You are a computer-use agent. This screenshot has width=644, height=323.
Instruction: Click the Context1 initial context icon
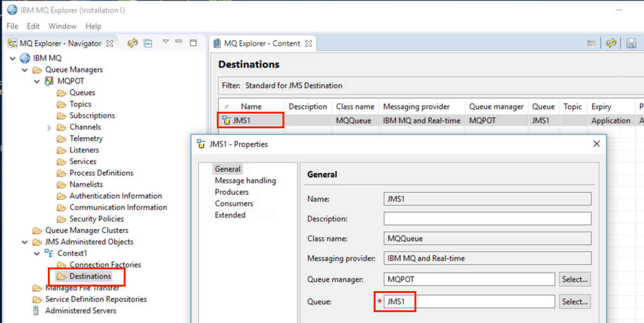point(49,253)
